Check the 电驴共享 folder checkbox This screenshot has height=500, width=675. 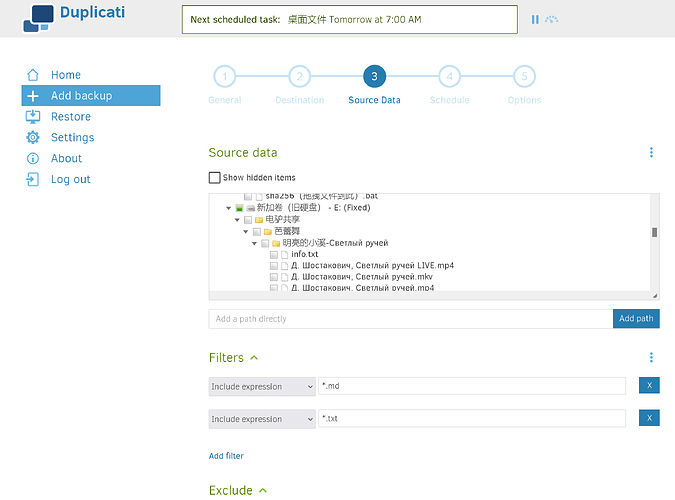(x=248, y=220)
